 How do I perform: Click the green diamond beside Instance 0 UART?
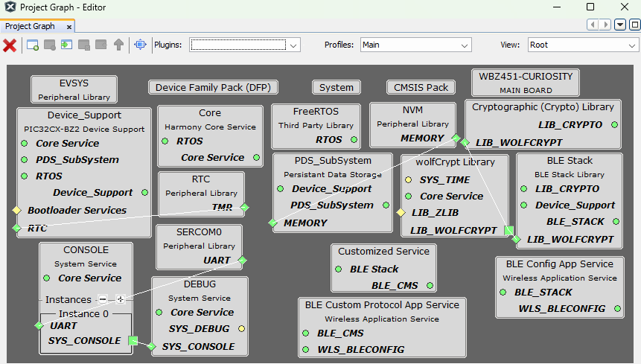[x=39, y=325]
